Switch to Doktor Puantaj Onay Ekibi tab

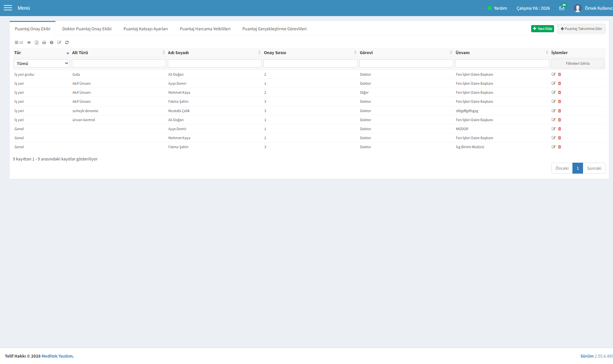coord(87,29)
